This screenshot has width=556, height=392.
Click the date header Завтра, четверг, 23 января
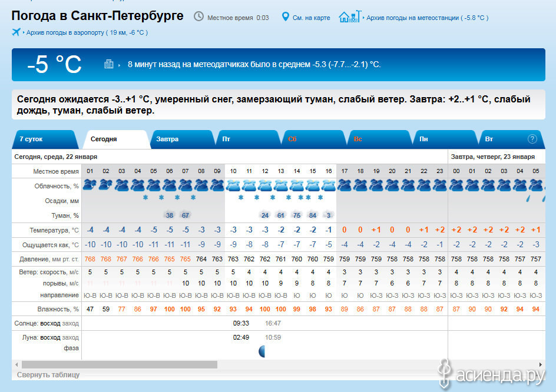(492, 157)
